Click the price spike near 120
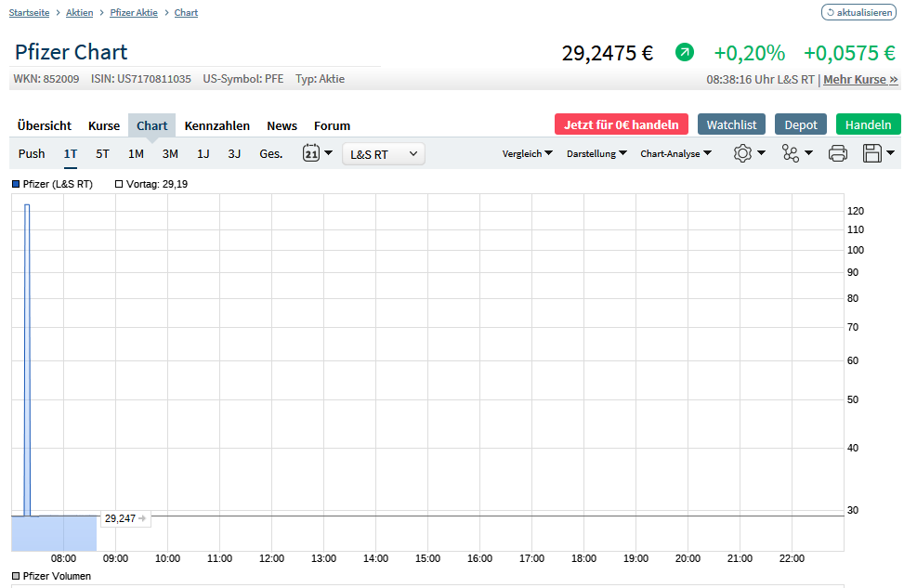The image size is (917, 588). pos(27,205)
